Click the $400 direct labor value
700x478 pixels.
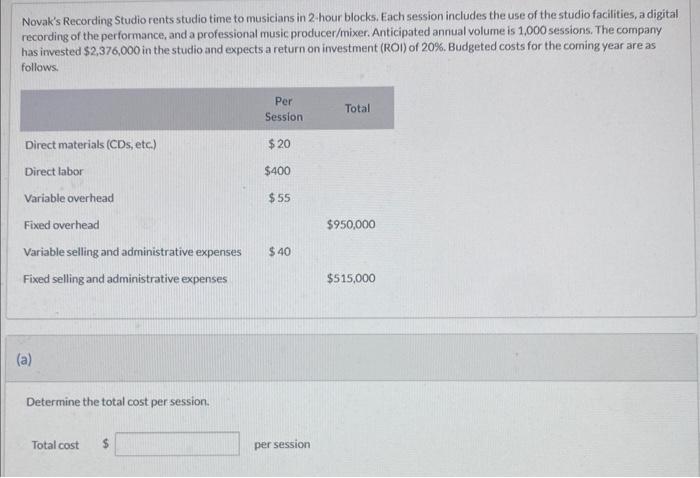(x=277, y=170)
